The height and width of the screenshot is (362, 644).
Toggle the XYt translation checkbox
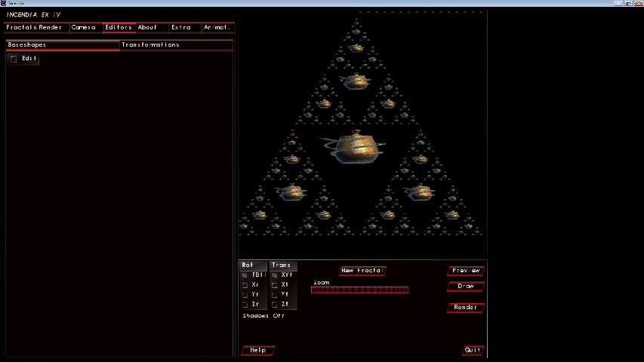pos(274,275)
